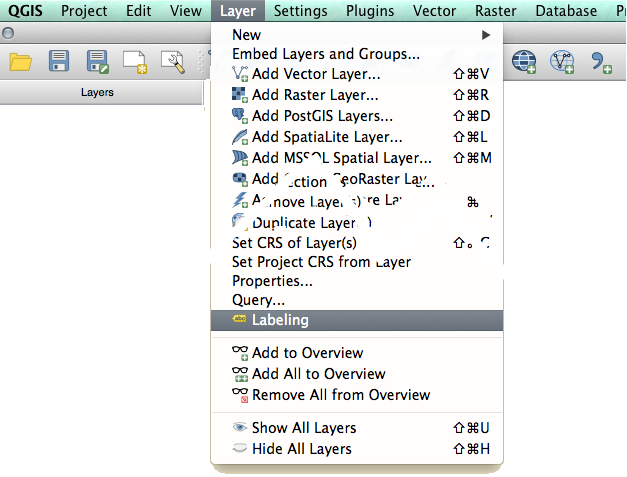The image size is (627, 477).
Task: Click the add delimited text layer icon
Action: coord(601,62)
